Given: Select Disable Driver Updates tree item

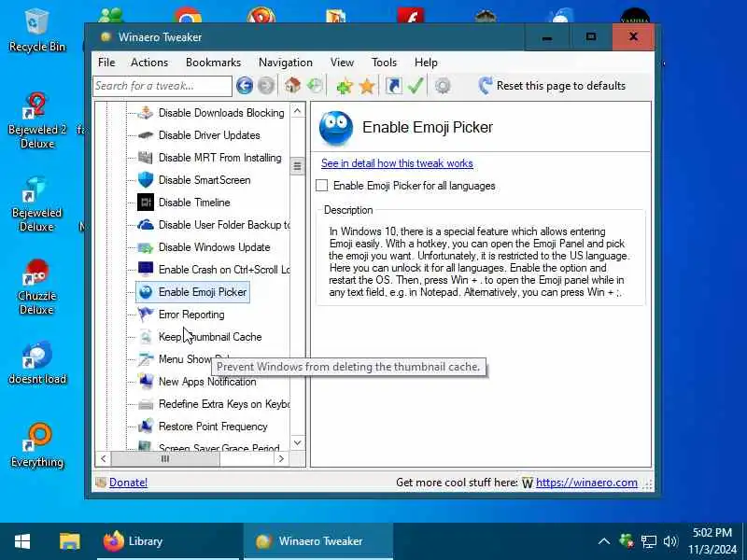Looking at the screenshot, I should (209, 135).
